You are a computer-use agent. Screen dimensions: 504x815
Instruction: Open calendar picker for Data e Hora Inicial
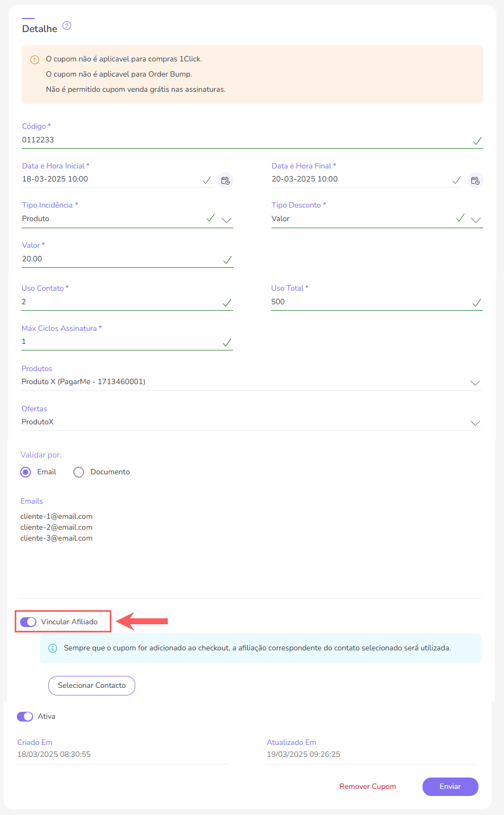225,180
